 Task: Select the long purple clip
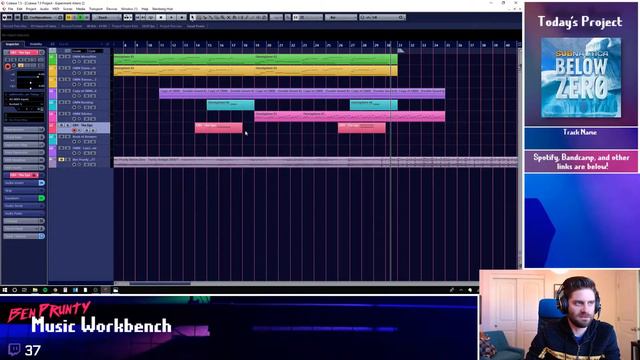(302, 93)
